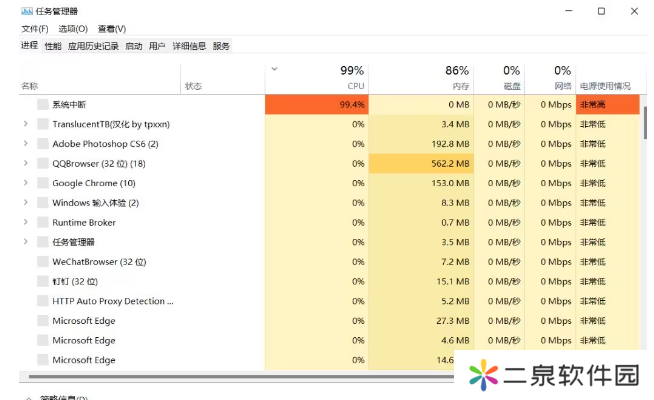Click the Runtime Broker process icon
The width and height of the screenshot is (654, 400).
pyautogui.click(x=43, y=222)
